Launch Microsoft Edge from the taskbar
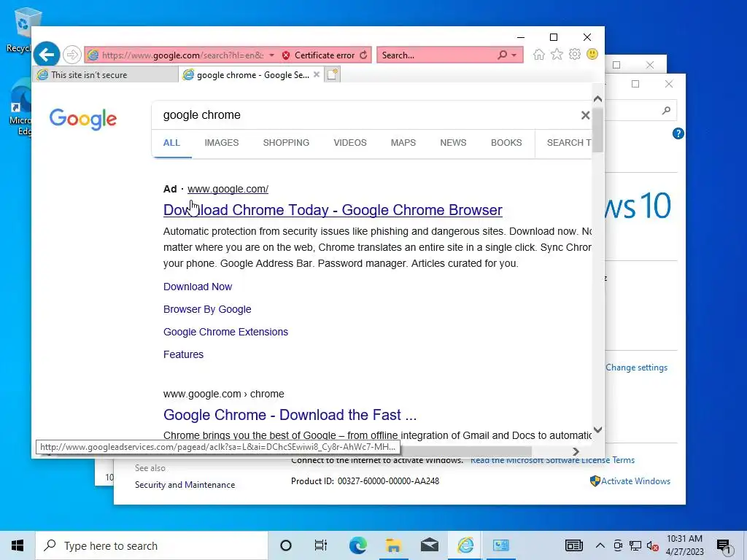 [357, 545]
